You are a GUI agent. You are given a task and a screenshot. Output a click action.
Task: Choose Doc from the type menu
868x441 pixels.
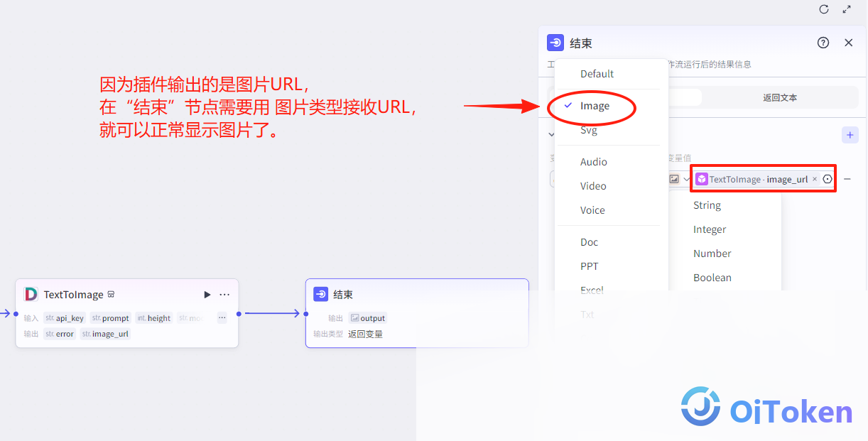coord(590,242)
